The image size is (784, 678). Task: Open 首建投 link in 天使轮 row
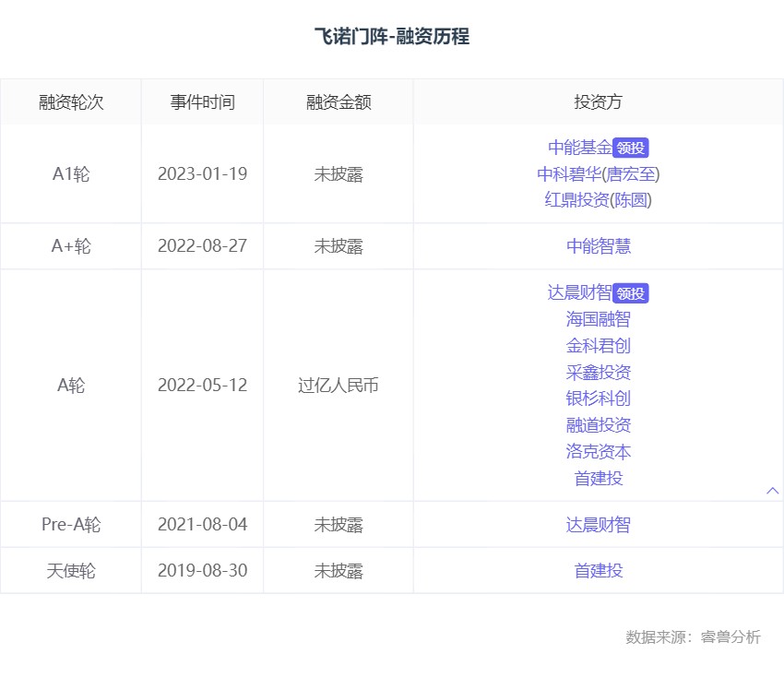pyautogui.click(x=599, y=571)
